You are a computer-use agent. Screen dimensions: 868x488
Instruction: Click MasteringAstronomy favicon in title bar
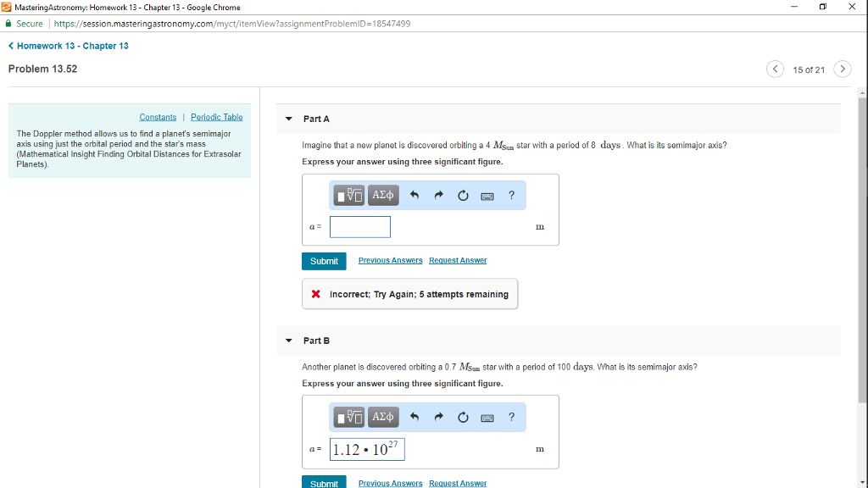click(7, 7)
